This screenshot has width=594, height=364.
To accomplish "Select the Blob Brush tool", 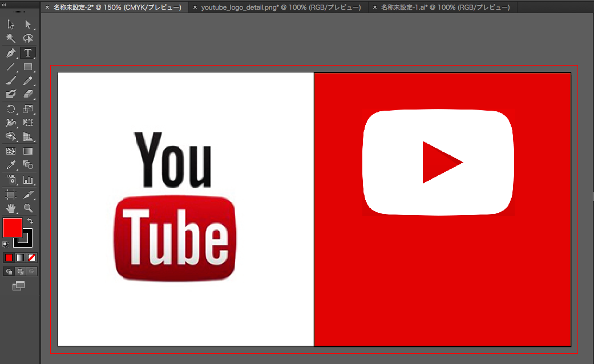I will pyautogui.click(x=11, y=94).
